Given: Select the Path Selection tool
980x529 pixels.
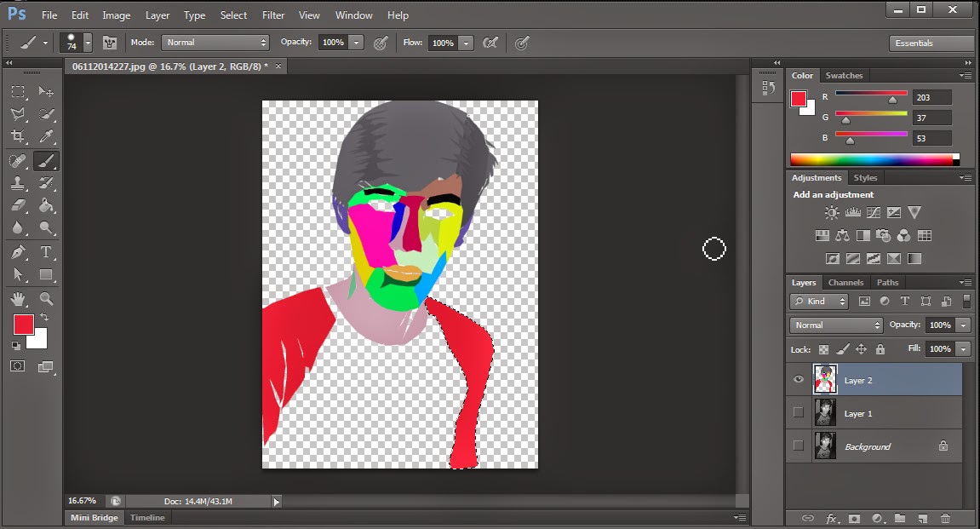Looking at the screenshot, I should pos(18,274).
